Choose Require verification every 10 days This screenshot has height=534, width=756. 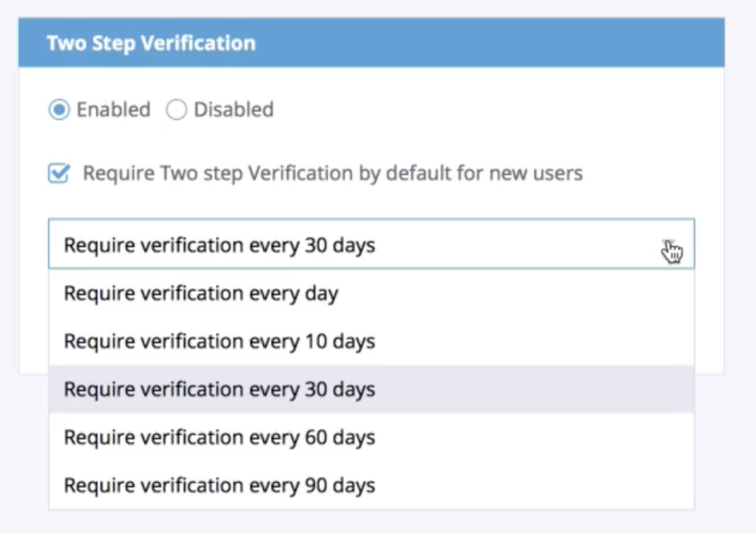(371, 341)
